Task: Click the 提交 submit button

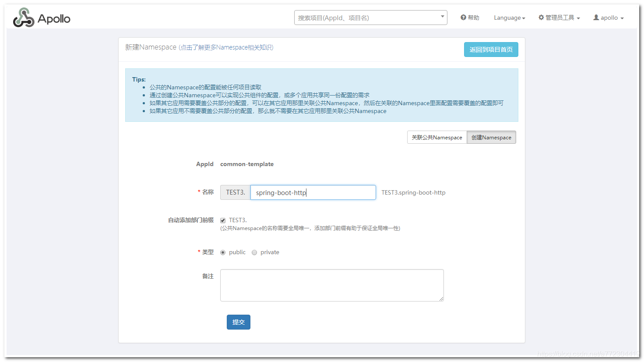Action: click(x=238, y=322)
